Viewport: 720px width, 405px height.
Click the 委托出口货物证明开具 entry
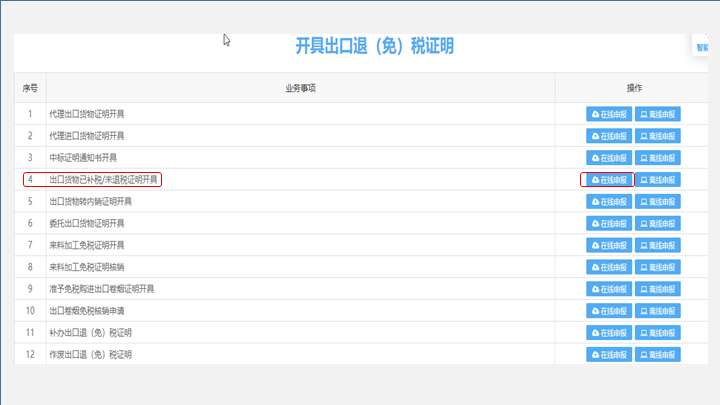click(x=87, y=224)
